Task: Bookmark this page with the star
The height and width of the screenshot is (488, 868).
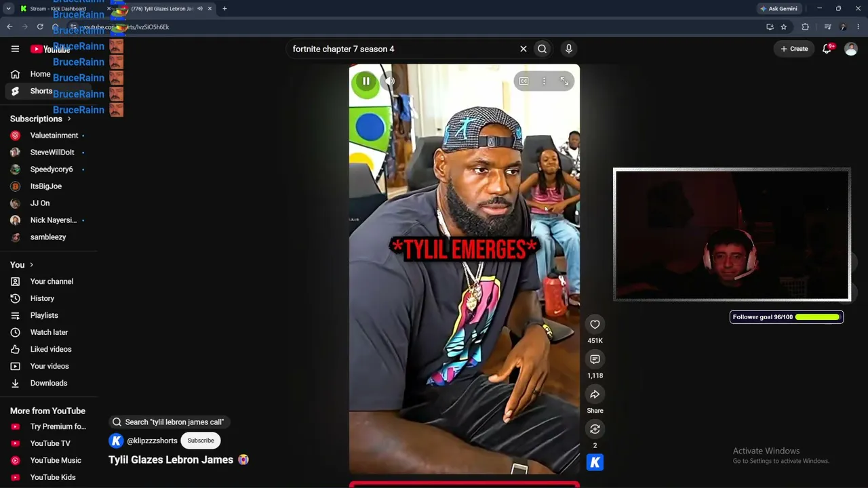Action: [784, 27]
